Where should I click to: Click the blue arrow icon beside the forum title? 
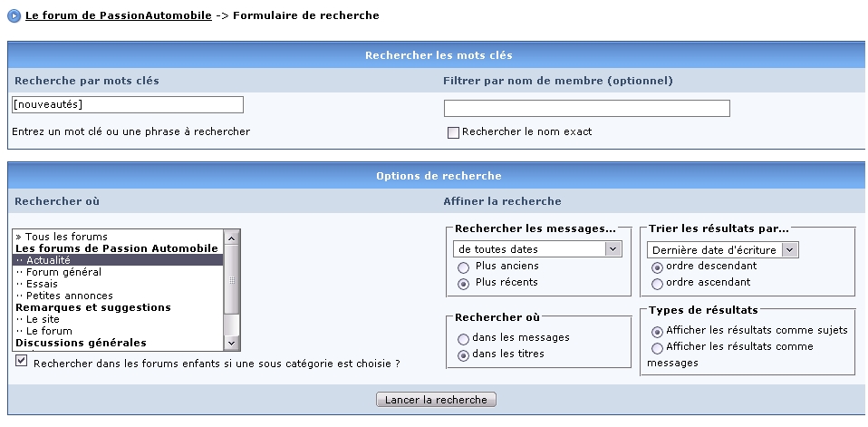14,16
